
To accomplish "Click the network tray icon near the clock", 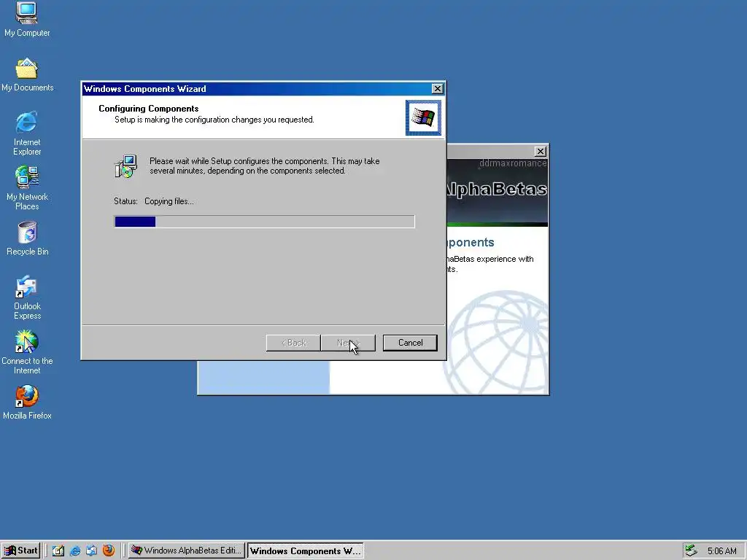I will 691,551.
